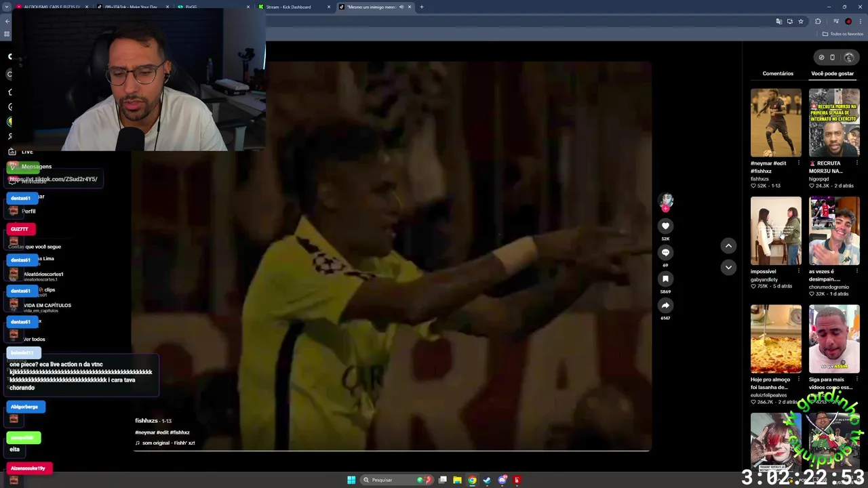Viewport: 868px width, 488px height.
Task: Switch to the PixGG browser tab
Action: click(x=213, y=7)
